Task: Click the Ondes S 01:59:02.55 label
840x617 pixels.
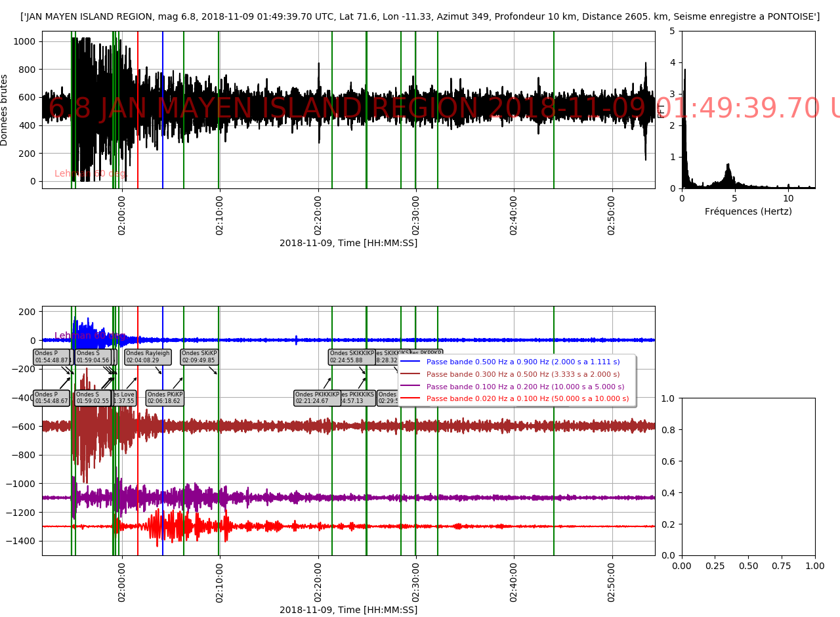Action: (92, 398)
